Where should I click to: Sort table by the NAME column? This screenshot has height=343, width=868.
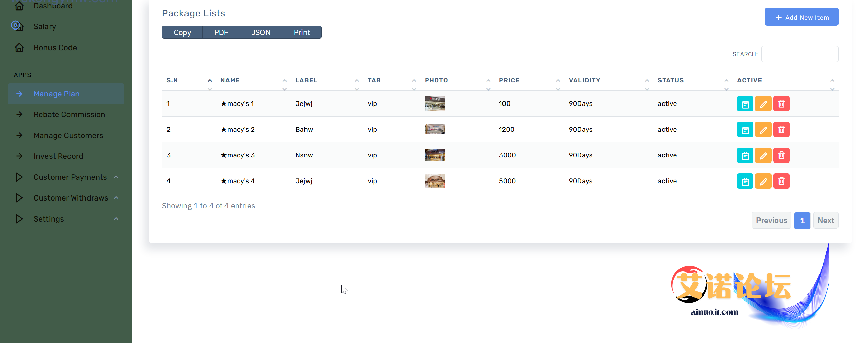coord(230,80)
